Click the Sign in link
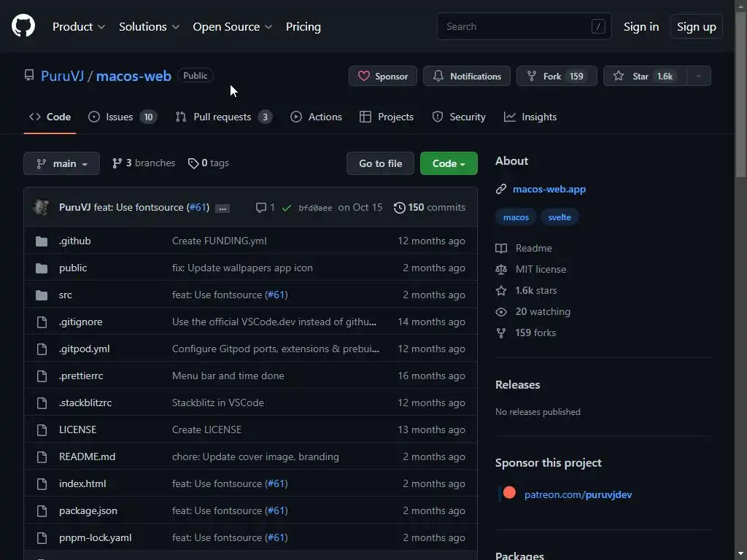This screenshot has width=747, height=560. pos(641,27)
